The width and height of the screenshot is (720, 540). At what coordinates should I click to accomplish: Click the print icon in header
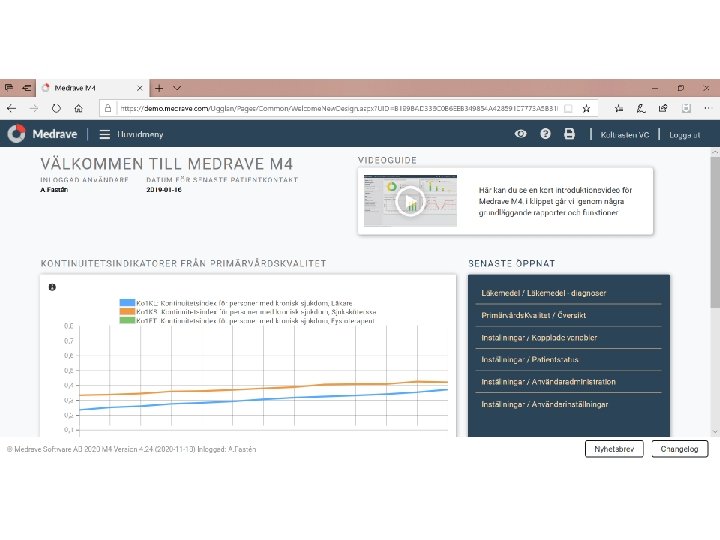(569, 134)
